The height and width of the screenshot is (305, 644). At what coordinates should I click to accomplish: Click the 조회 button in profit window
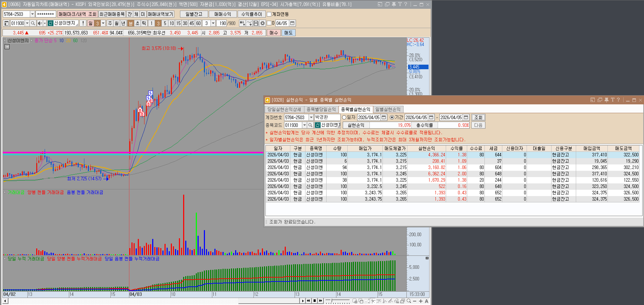coord(478,117)
